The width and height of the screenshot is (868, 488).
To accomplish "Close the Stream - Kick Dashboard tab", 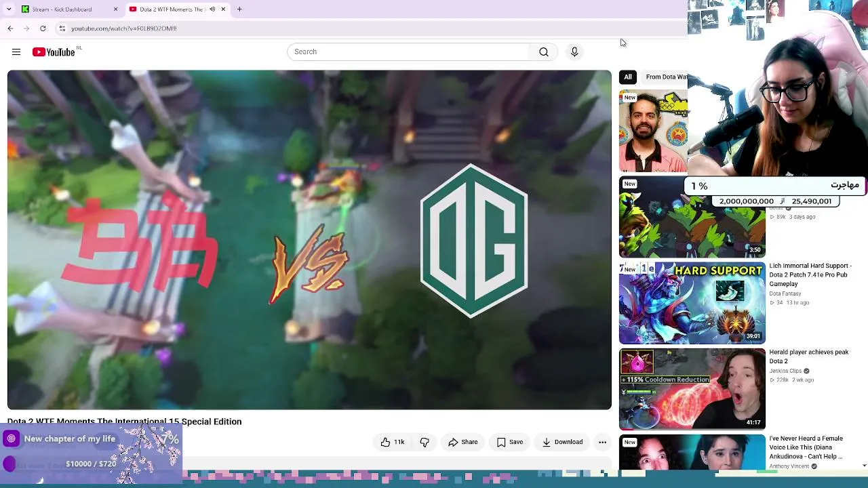I will 115,9.
